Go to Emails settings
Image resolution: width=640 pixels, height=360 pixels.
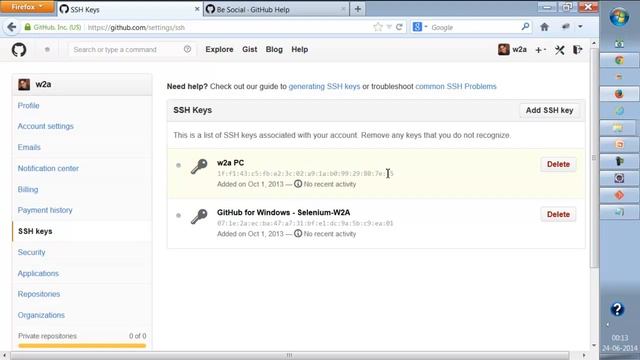[x=29, y=147]
